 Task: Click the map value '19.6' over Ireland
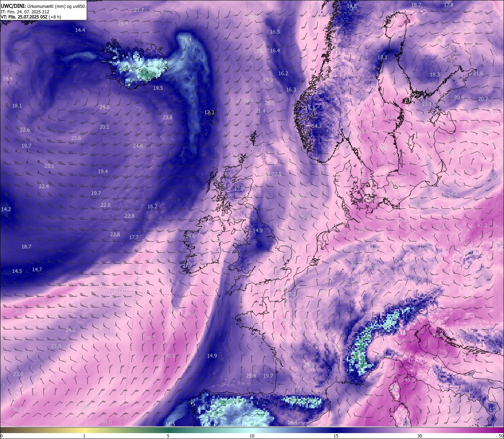(190, 236)
